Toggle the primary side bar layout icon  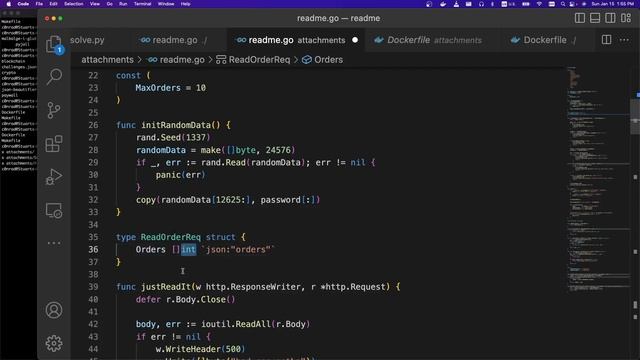[x=580, y=18]
